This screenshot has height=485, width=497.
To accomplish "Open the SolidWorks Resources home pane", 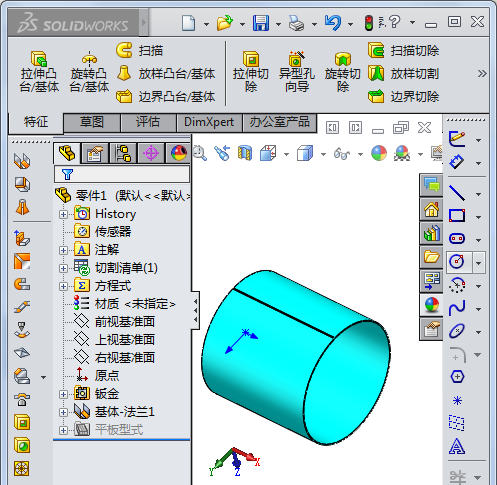I will point(431,210).
